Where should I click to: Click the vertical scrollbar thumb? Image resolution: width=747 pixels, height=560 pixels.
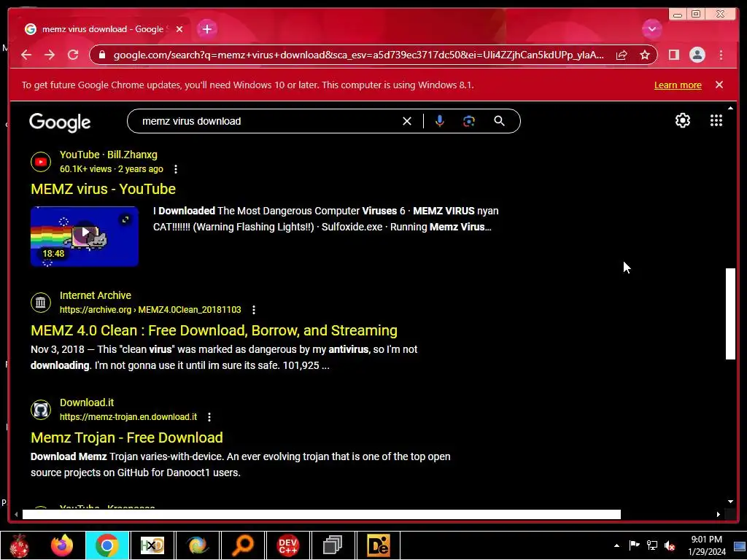tap(730, 314)
